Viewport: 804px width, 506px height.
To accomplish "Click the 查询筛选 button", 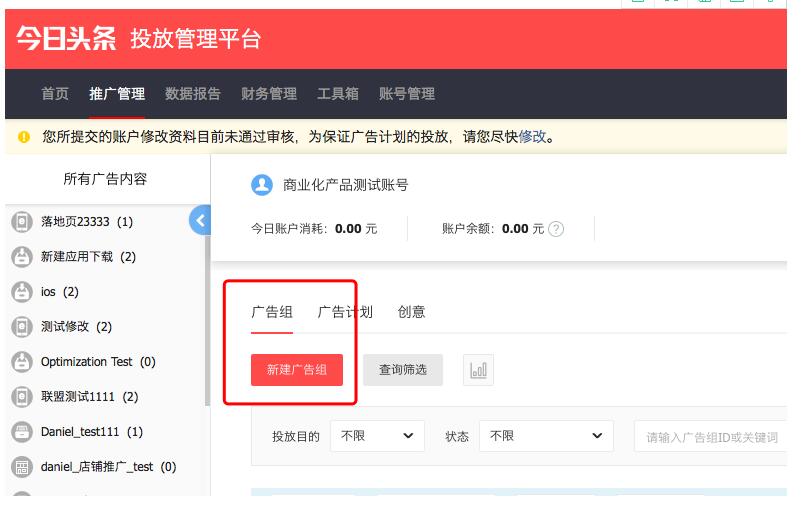I will (x=403, y=370).
